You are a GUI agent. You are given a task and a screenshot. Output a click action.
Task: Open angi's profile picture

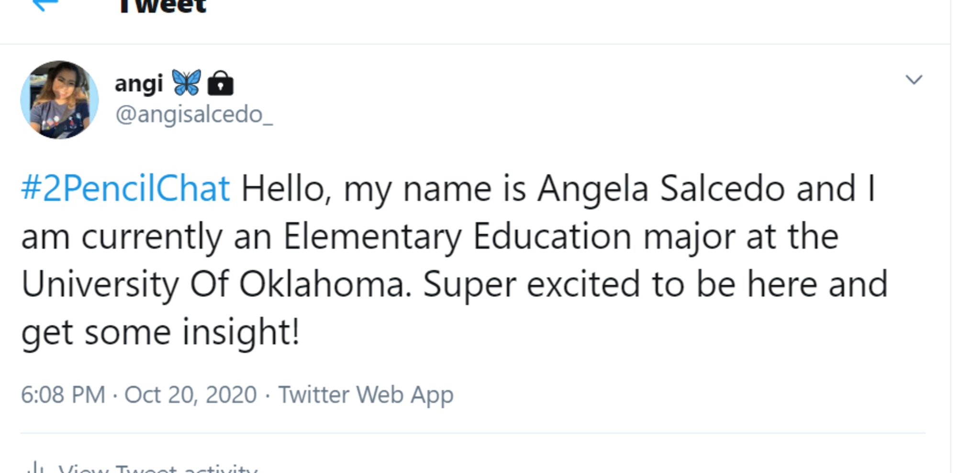pos(59,100)
